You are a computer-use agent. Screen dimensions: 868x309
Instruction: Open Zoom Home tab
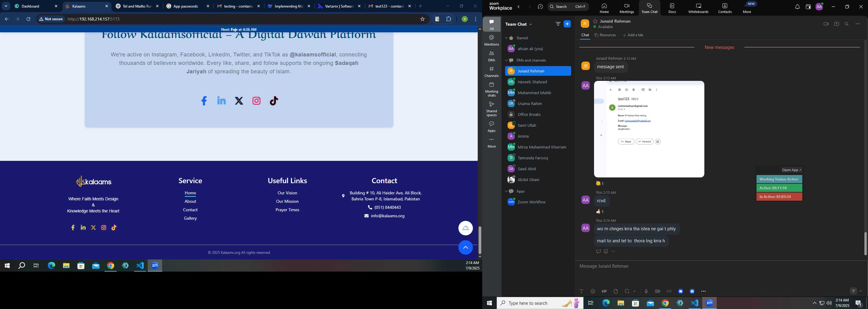(x=604, y=8)
